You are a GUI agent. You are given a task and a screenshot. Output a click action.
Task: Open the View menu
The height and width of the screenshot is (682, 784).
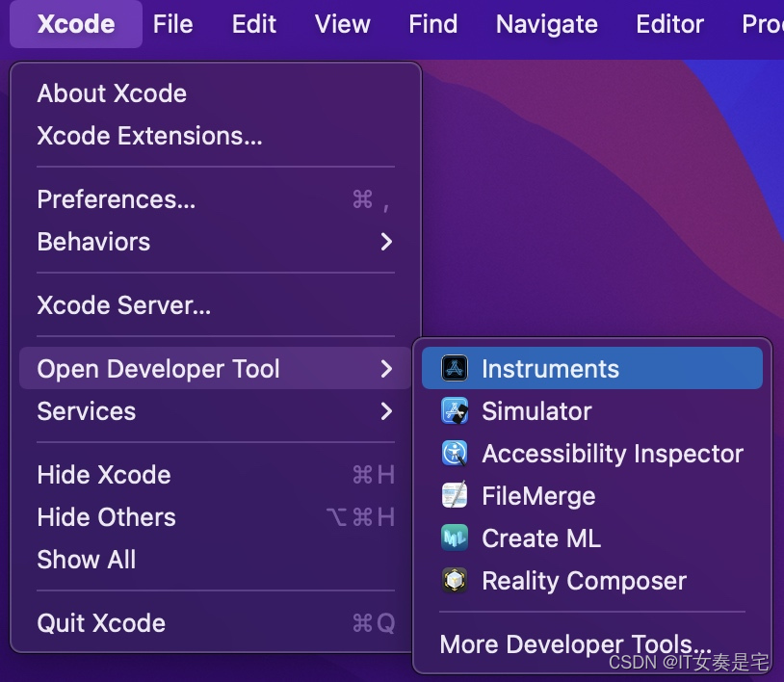(343, 24)
